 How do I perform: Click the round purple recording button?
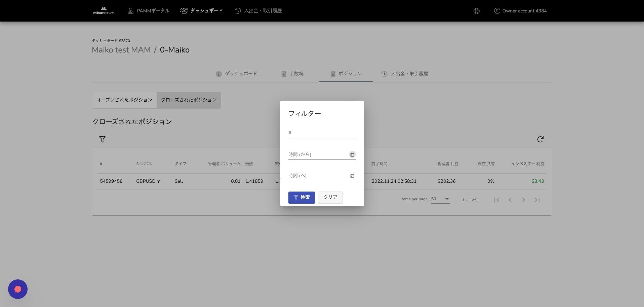point(18,289)
